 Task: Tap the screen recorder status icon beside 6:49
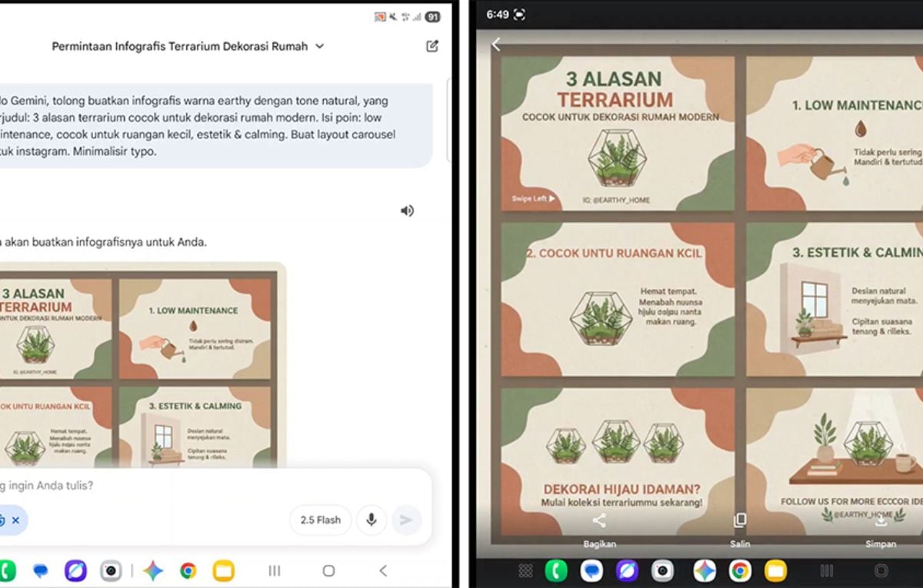[519, 15]
